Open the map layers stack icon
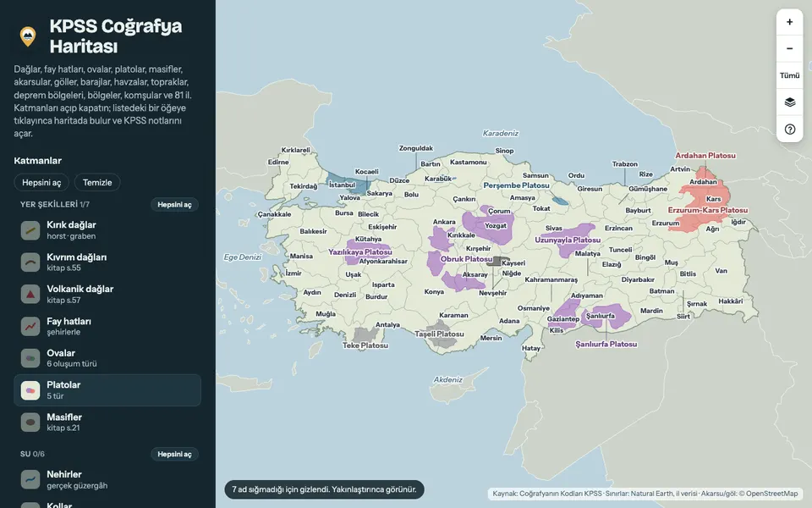Image resolution: width=812 pixels, height=508 pixels. [790, 102]
